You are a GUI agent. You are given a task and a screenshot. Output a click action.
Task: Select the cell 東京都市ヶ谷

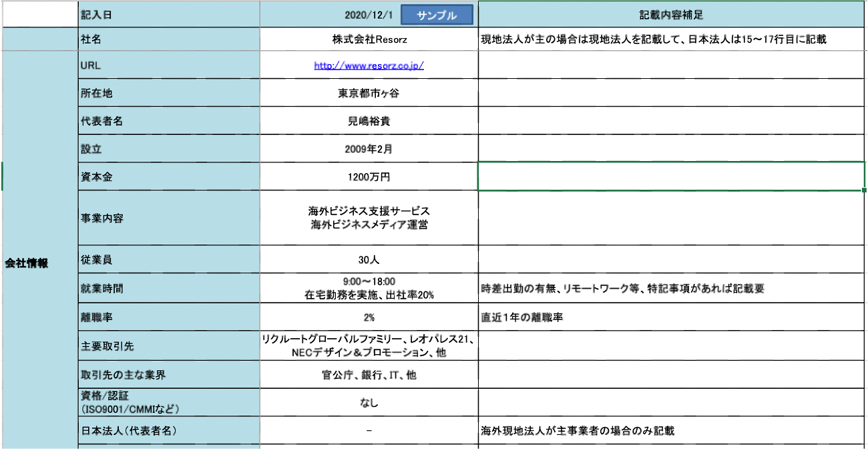coord(369,94)
